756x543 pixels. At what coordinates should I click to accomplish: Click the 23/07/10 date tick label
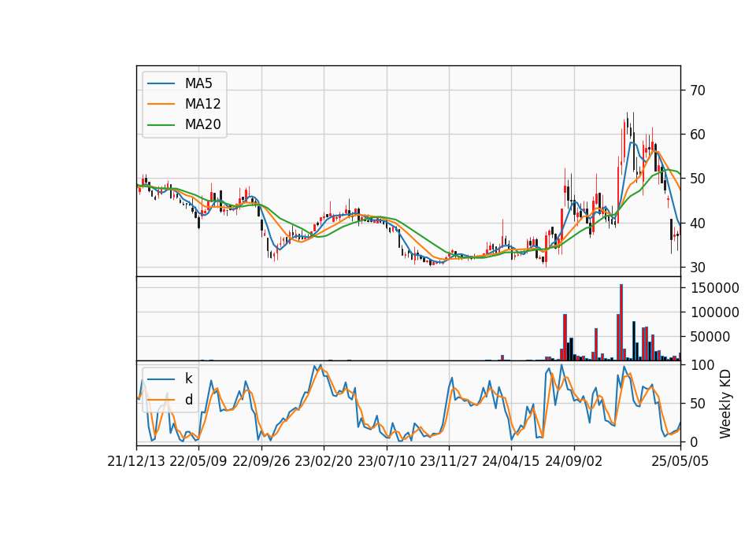tap(386, 461)
